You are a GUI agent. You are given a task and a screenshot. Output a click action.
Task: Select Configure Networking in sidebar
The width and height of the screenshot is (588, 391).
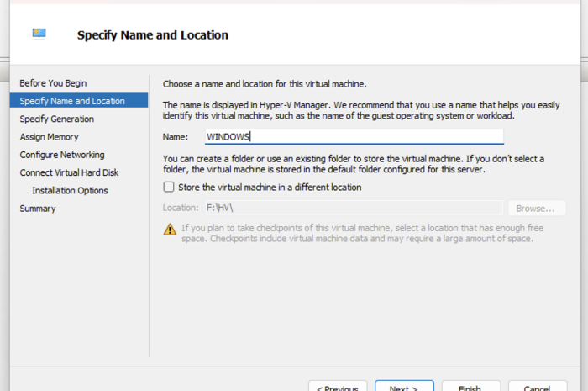click(62, 155)
